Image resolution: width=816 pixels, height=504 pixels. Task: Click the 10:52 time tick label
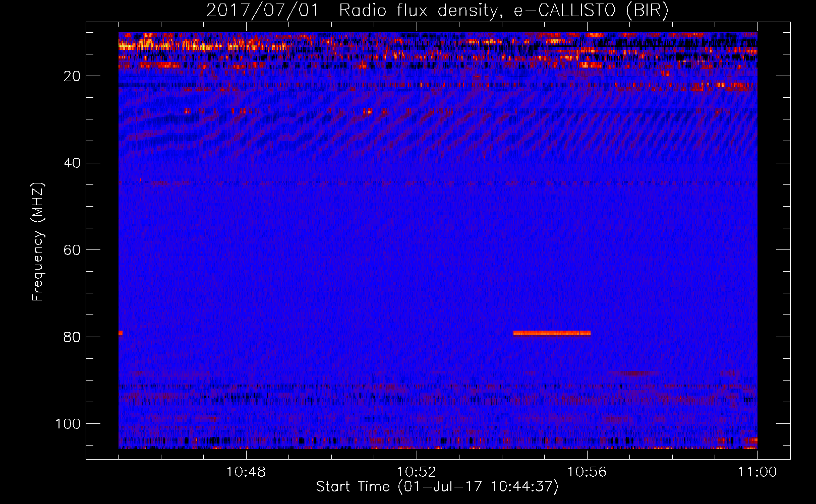tap(417, 472)
